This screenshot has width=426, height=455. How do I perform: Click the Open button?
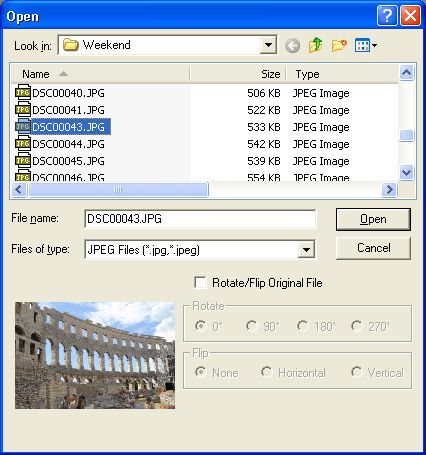coord(373,219)
